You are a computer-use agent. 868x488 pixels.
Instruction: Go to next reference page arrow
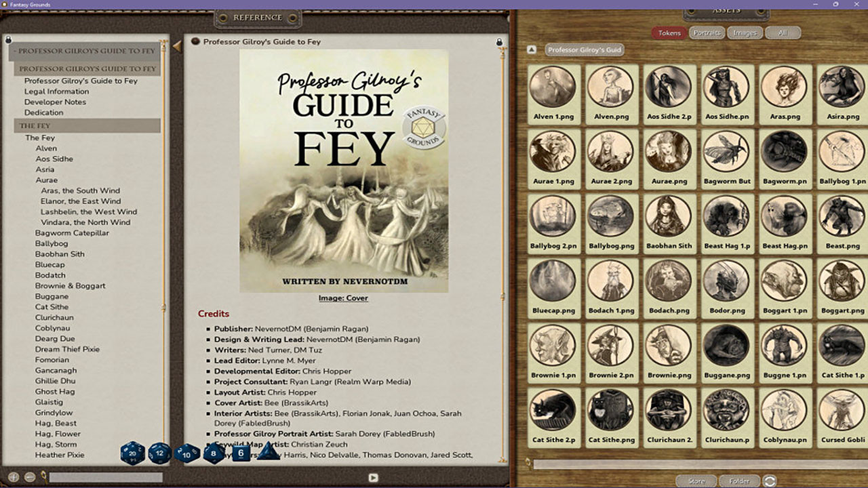pos(373,478)
